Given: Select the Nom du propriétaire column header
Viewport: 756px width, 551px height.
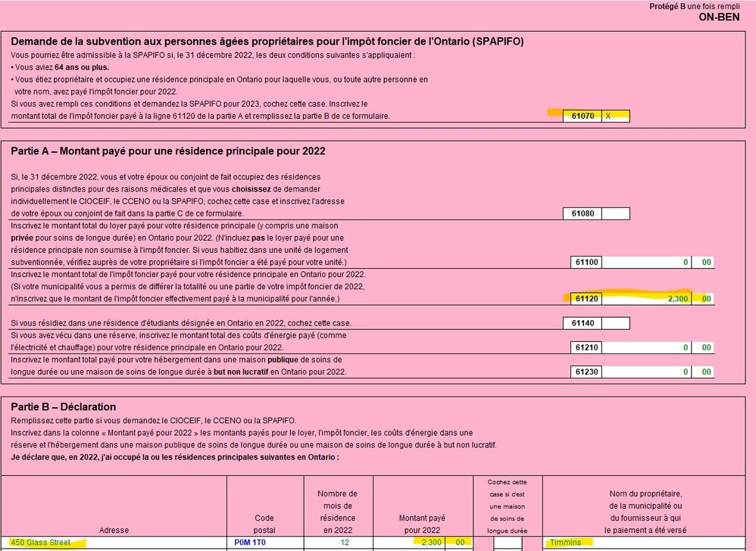Looking at the screenshot, I should coord(645,512).
